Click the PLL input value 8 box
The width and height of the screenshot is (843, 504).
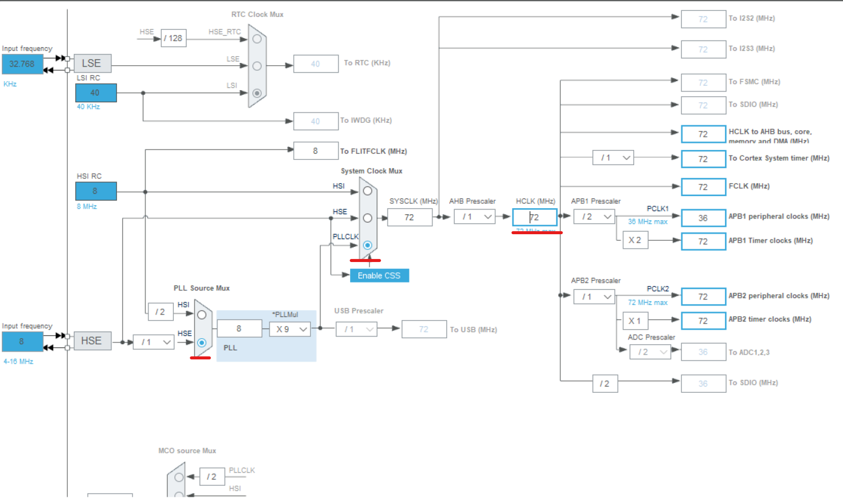239,329
